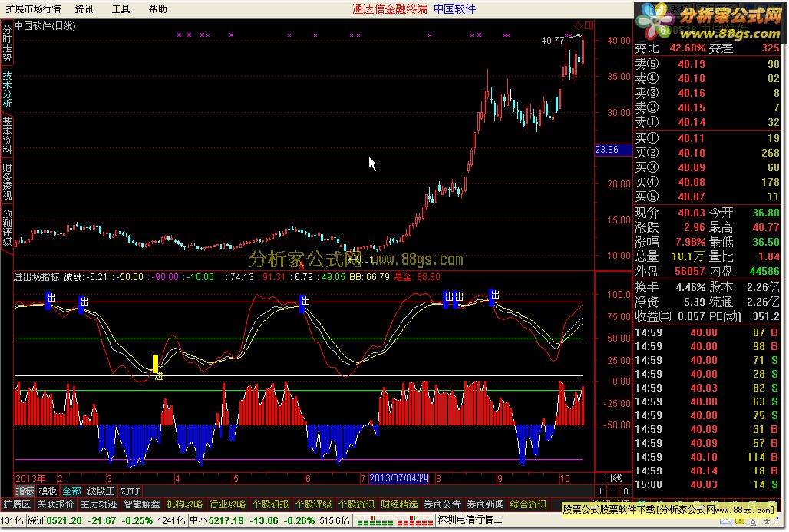789x532 pixels.
Task: Choose the 全部 indicator tab
Action: click(x=71, y=491)
